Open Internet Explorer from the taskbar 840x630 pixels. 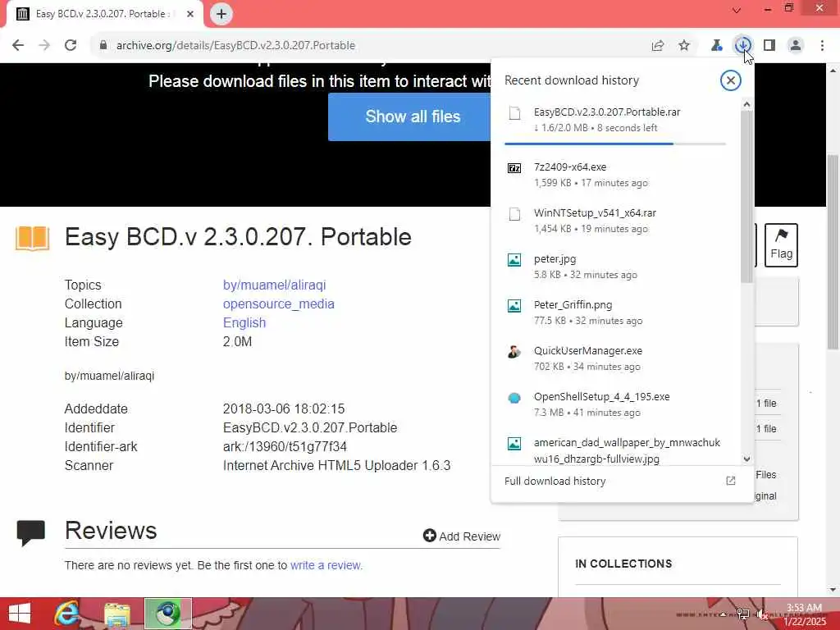(67, 614)
